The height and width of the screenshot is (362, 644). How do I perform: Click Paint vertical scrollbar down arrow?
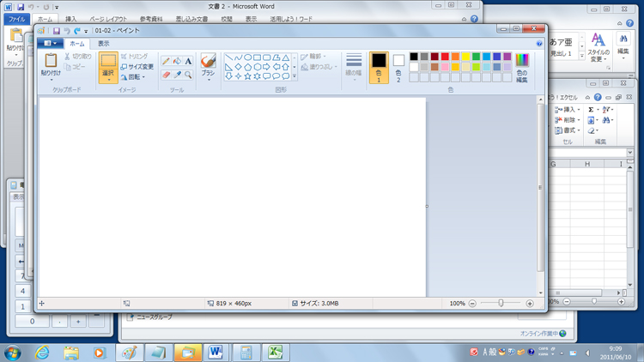540,293
